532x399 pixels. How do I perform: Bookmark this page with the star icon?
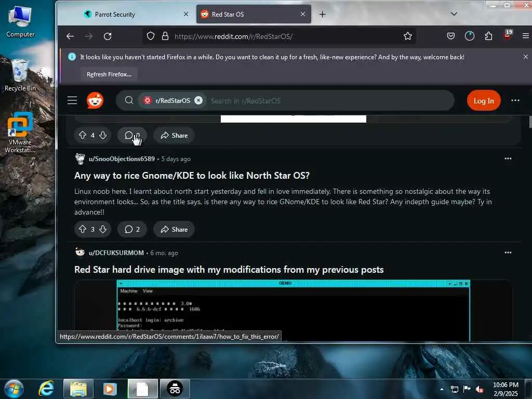(408, 36)
